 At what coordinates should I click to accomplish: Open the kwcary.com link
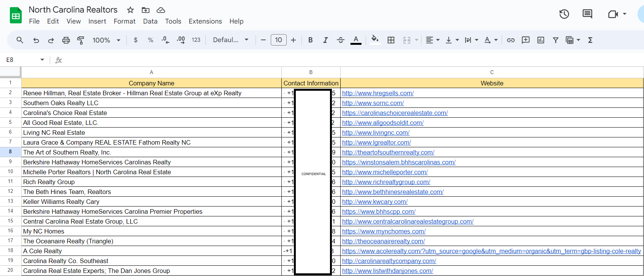point(375,202)
